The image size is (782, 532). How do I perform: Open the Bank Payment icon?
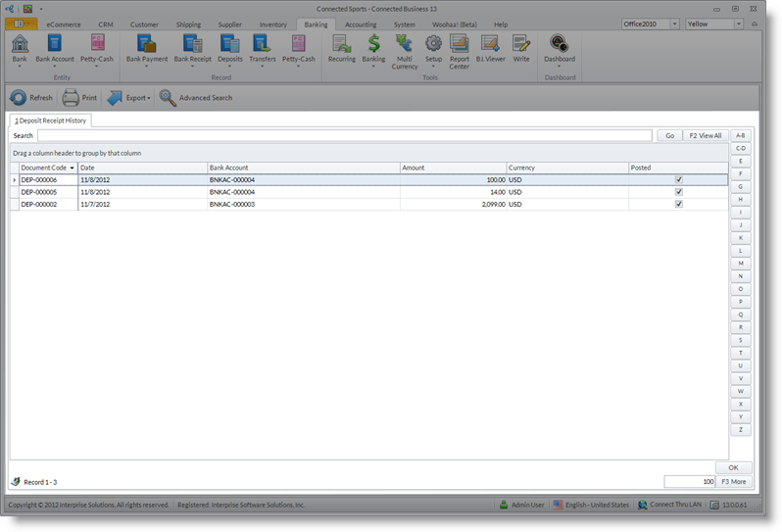pos(147,44)
